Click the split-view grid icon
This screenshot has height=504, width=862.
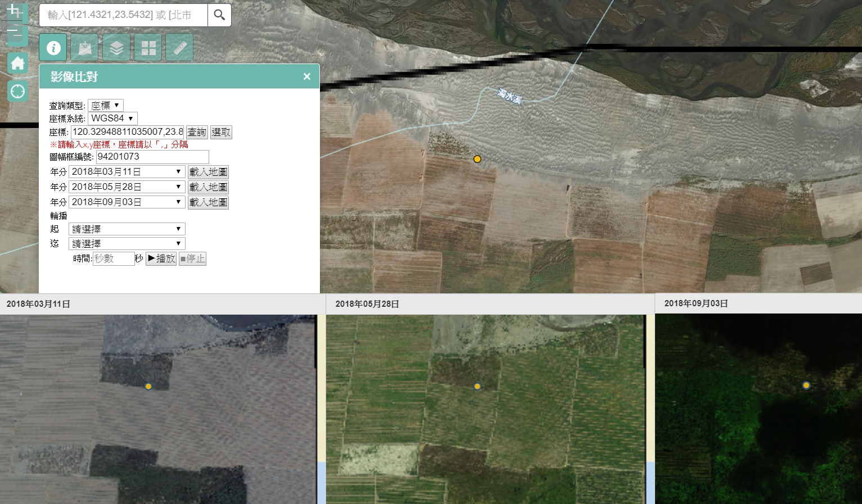click(x=147, y=47)
